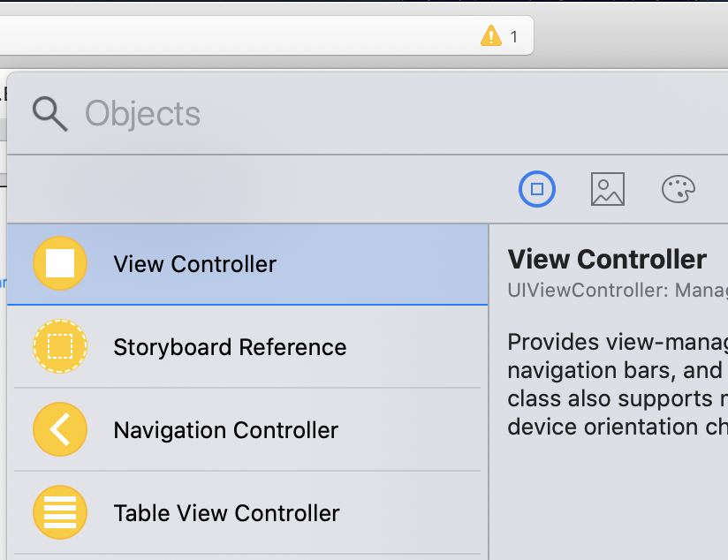This screenshot has width=728, height=560.
Task: Click the dashed Storyboard Reference icon
Action: [60, 347]
